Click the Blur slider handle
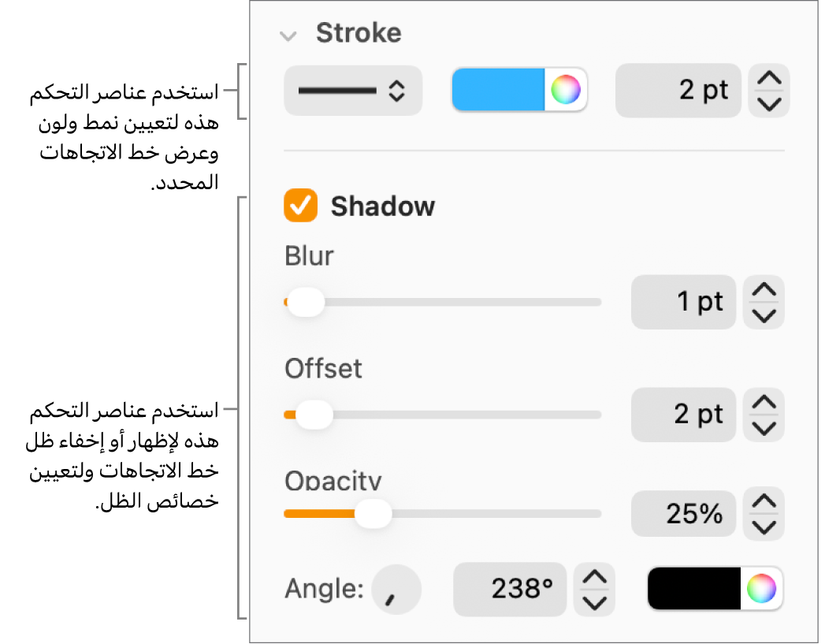Screen dimensions: 825x644 305,302
